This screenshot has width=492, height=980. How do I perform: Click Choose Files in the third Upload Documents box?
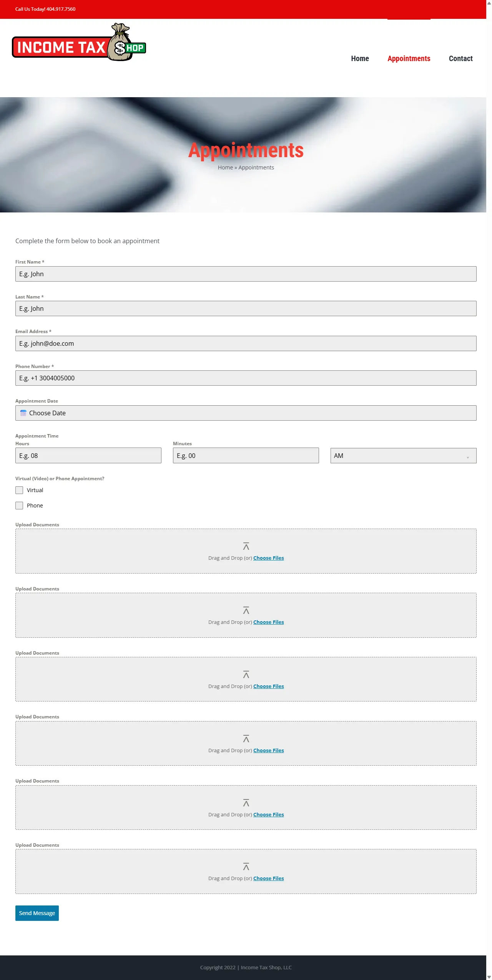269,686
